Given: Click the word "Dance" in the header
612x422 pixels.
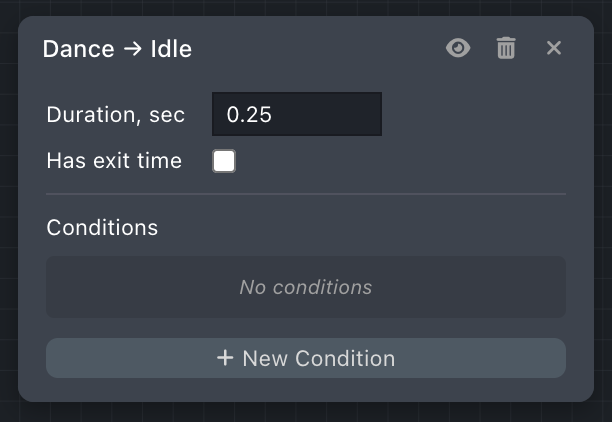Looking at the screenshot, I should point(78,48).
